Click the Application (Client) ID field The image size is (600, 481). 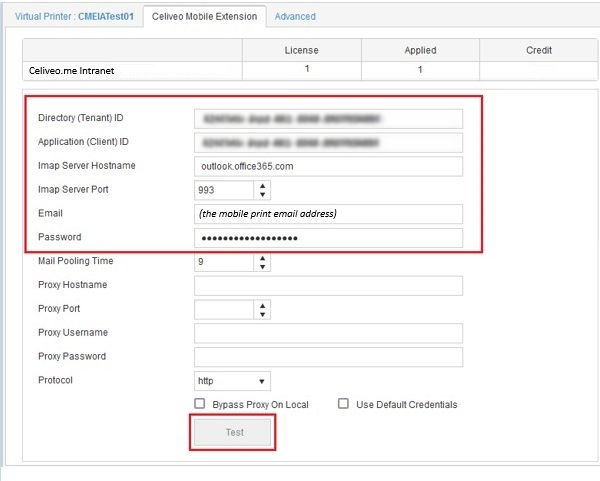pos(328,143)
